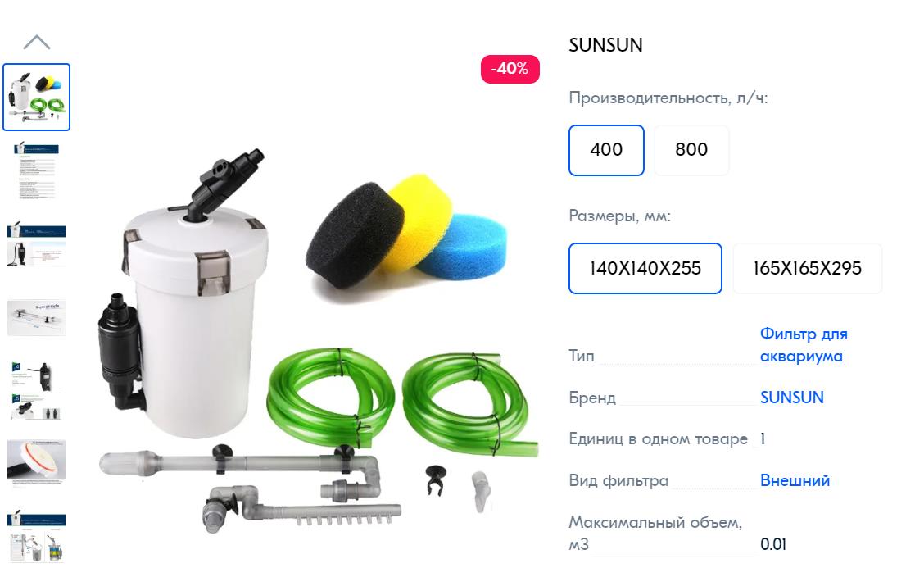Choose the 800 л/ч performance option

[691, 150]
